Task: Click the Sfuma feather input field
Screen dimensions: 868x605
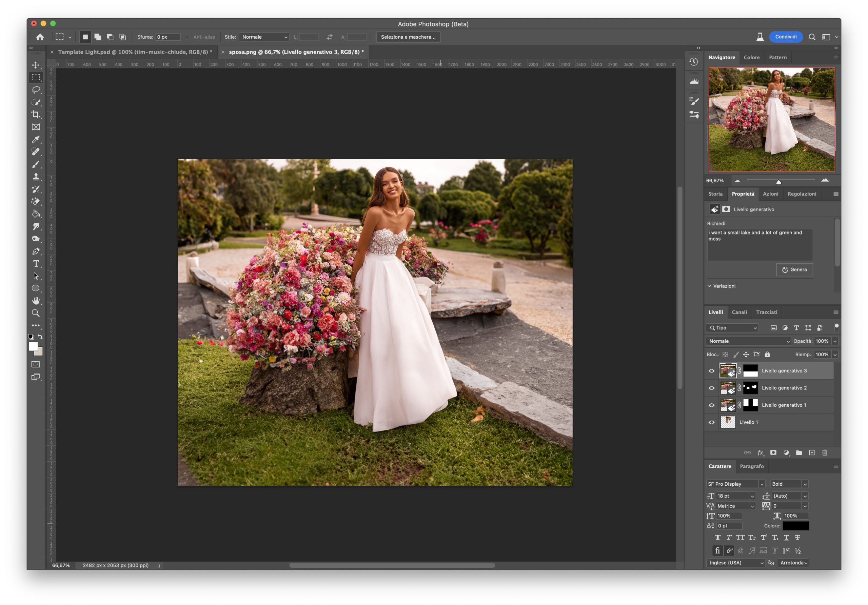Action: click(x=168, y=37)
